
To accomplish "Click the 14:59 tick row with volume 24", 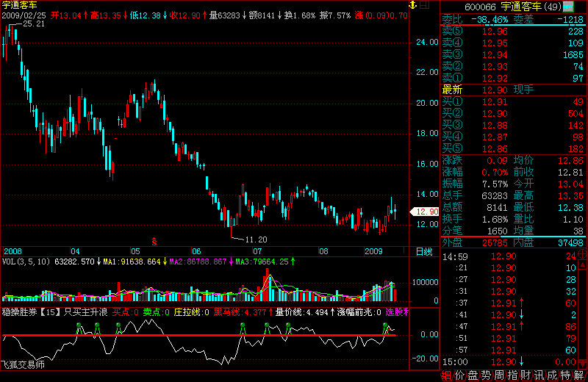I will [x=509, y=256].
